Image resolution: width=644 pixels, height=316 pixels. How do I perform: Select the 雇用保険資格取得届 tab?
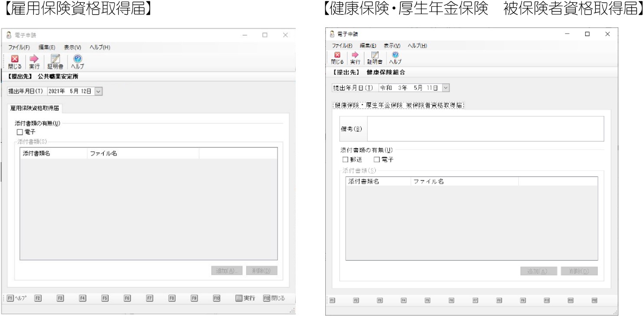pos(34,108)
